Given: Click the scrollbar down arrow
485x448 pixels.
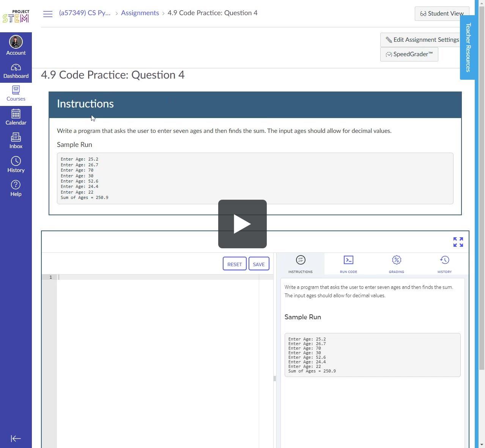Looking at the screenshot, I should [482, 444].
